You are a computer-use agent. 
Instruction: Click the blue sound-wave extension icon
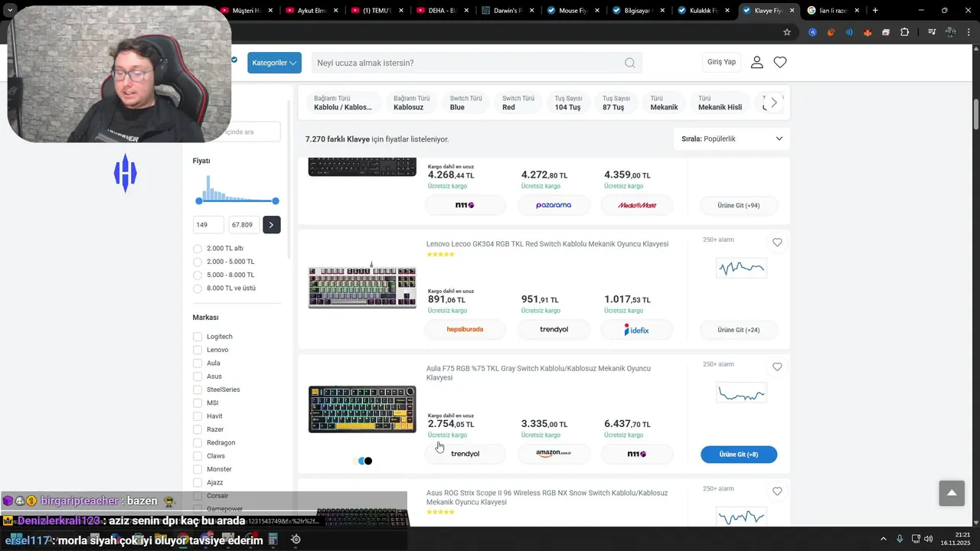[849, 32]
